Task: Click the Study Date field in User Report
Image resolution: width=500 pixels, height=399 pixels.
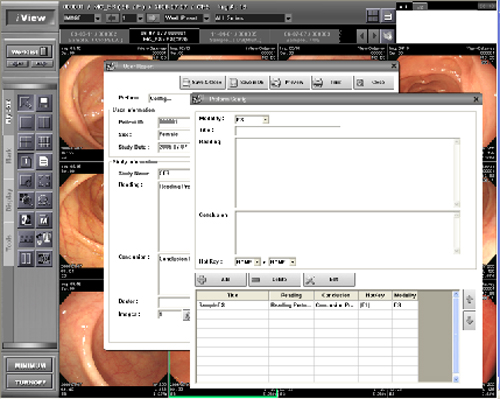Action: pyautogui.click(x=174, y=147)
